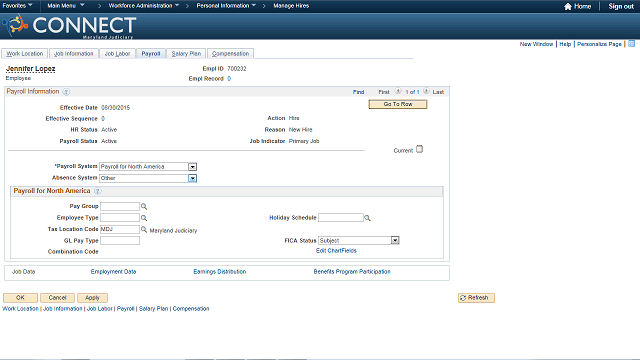640x360 pixels.
Task: Open the Absence System dropdown
Action: (192, 178)
